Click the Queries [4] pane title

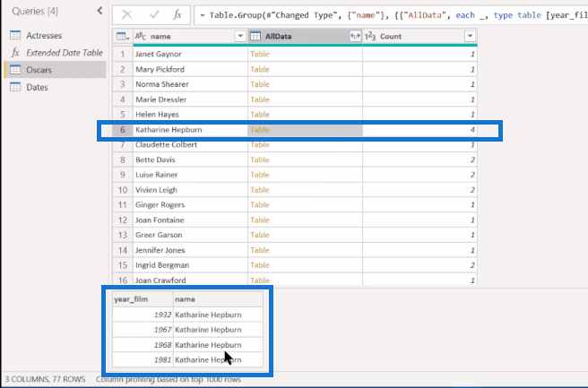pyautogui.click(x=35, y=12)
